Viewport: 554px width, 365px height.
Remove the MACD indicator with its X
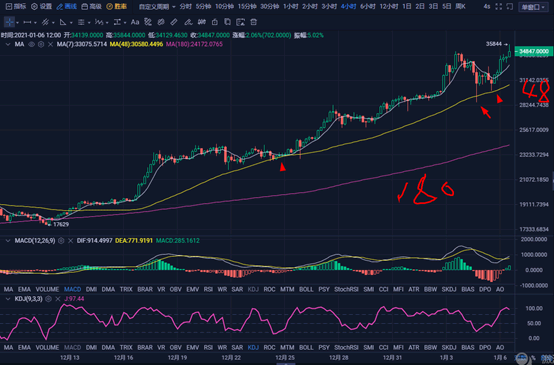coord(70,241)
